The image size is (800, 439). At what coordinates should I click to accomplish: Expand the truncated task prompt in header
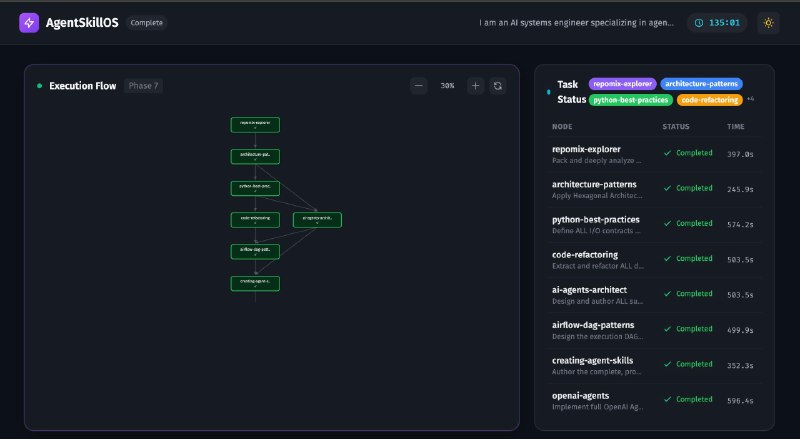pyautogui.click(x=575, y=22)
